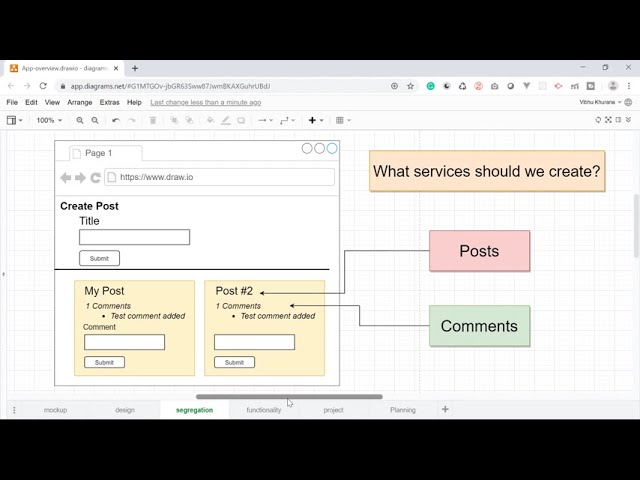The height and width of the screenshot is (480, 640).
Task: Click the To Front icon
Action: [x=174, y=120]
